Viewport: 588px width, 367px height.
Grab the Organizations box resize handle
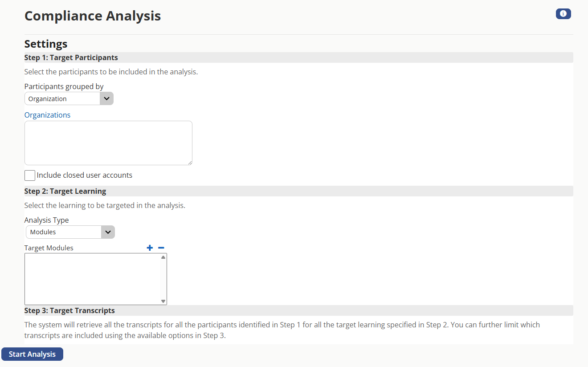click(x=190, y=163)
